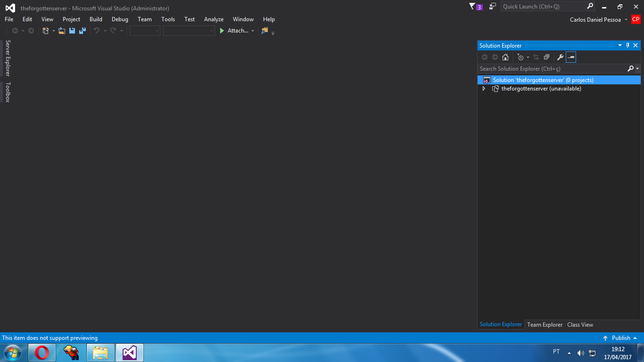This screenshot has height=362, width=644.
Task: Open the Help menu
Action: click(269, 19)
